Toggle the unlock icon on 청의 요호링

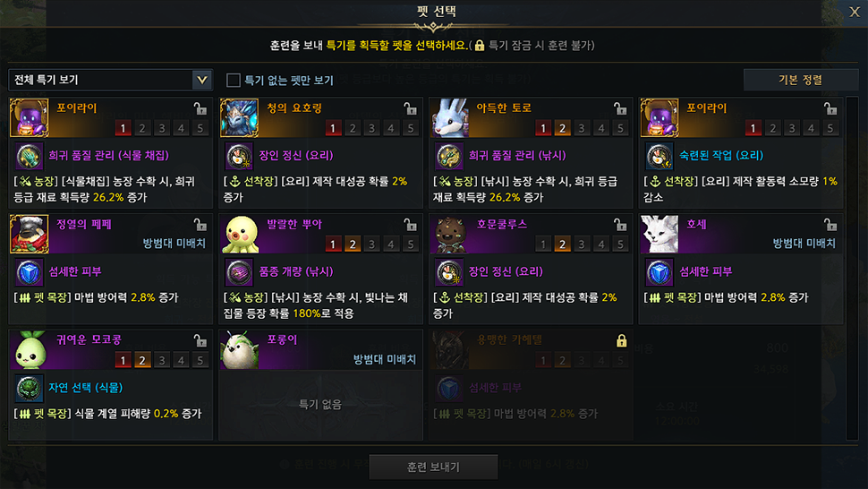click(410, 108)
